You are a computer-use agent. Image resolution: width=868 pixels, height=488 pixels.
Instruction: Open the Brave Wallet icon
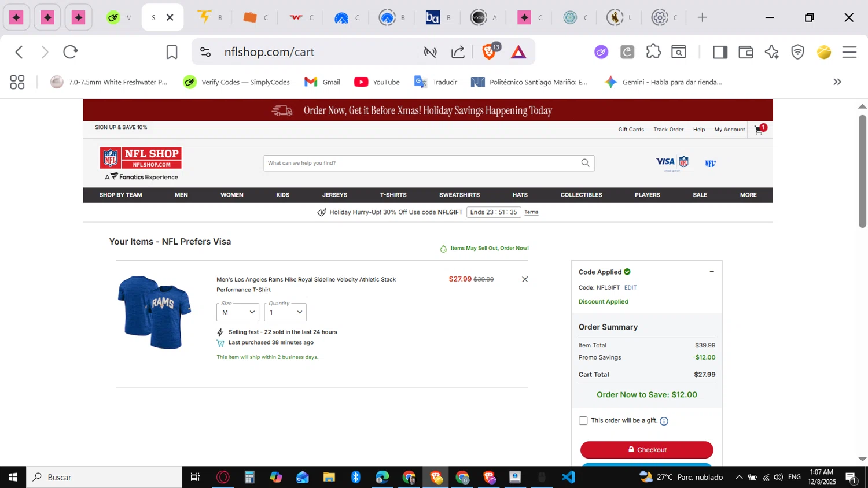(x=746, y=52)
